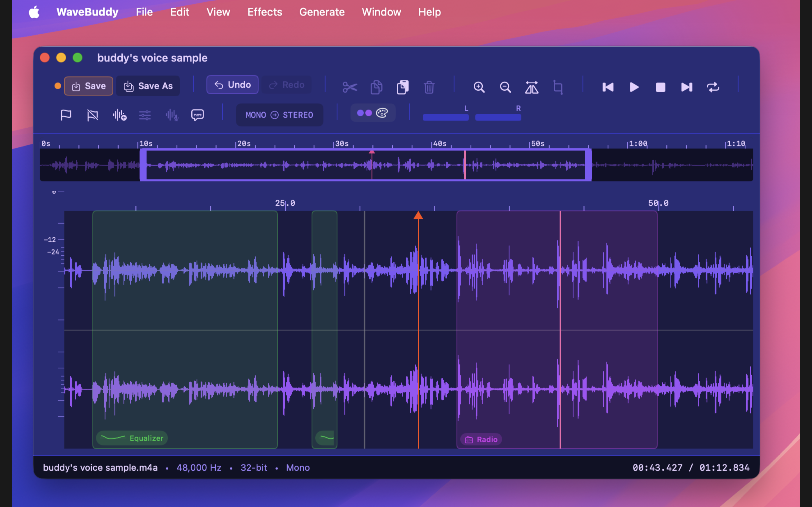Screen dimensions: 812x507
Task: Open the Apple menu
Action: (34, 12)
